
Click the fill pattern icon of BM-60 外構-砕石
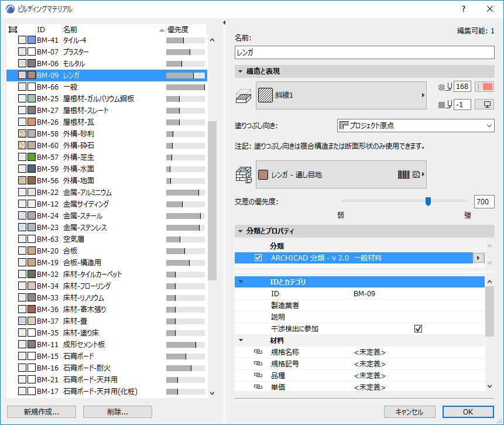[x=22, y=145]
